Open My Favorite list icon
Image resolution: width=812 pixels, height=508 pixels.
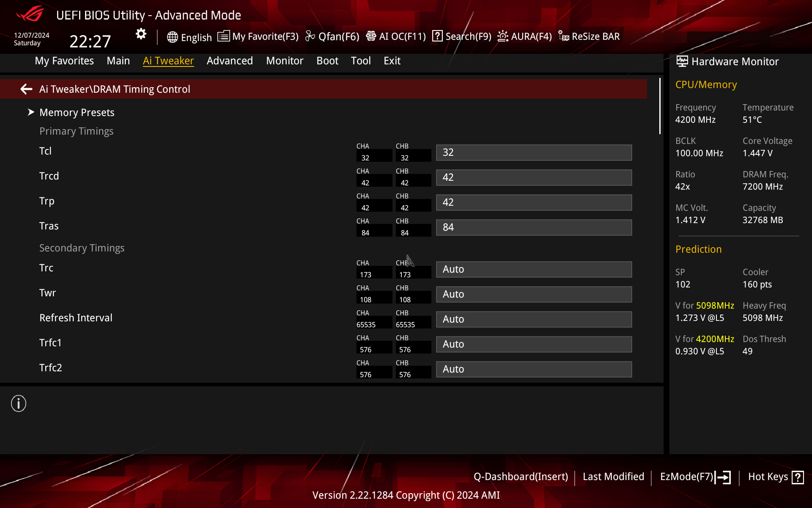click(x=223, y=36)
